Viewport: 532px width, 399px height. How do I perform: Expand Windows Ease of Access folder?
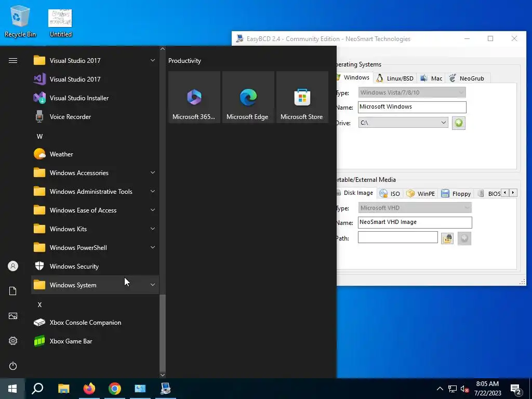pyautogui.click(x=95, y=210)
